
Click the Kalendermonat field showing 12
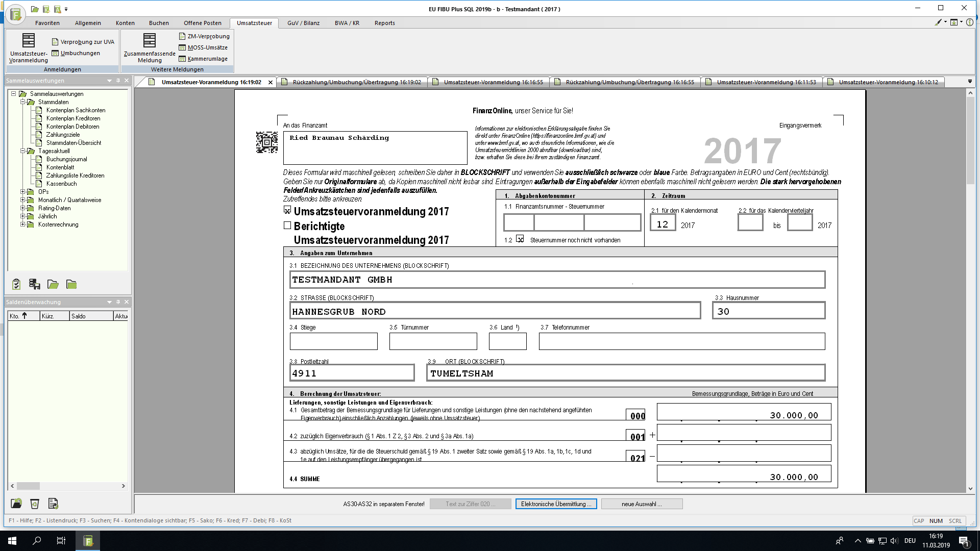[663, 223]
